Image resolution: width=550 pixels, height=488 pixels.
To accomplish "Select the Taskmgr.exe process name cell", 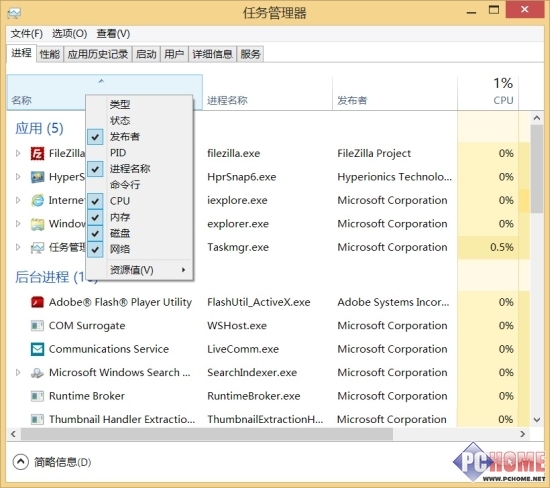I will click(x=238, y=247).
